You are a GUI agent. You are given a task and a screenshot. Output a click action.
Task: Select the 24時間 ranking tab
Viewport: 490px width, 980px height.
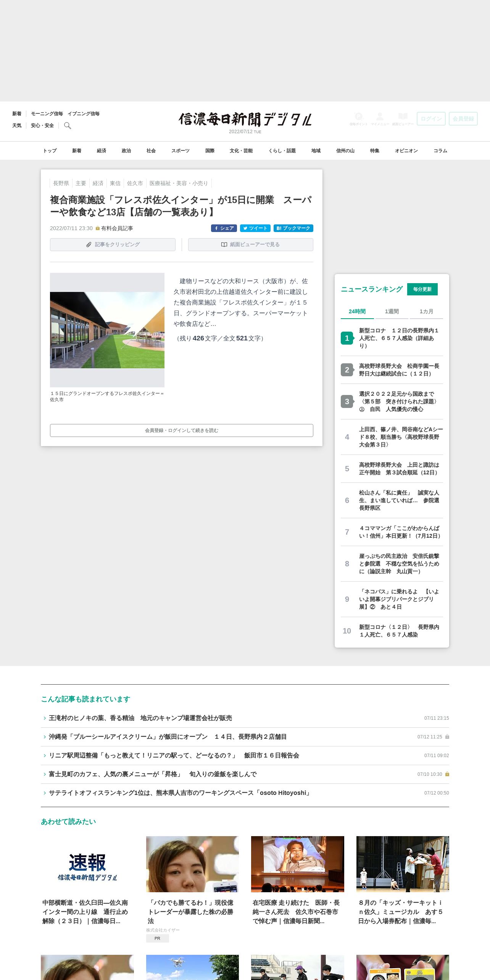point(357,311)
